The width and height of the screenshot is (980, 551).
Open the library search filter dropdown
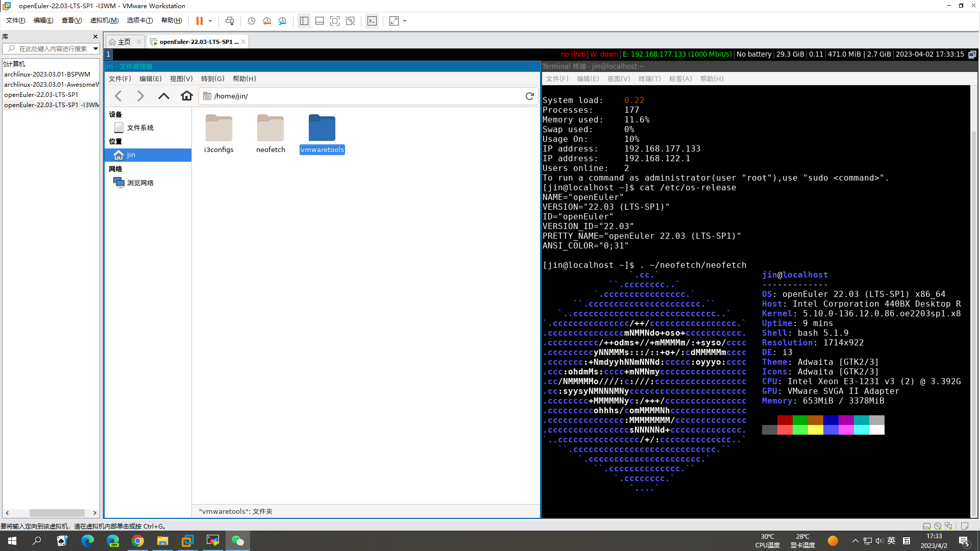95,48
